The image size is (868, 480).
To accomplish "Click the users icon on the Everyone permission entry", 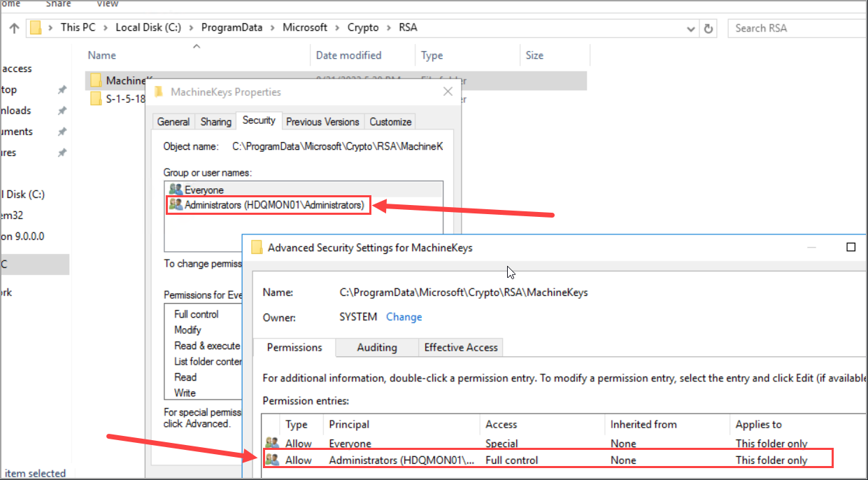I will [273, 443].
